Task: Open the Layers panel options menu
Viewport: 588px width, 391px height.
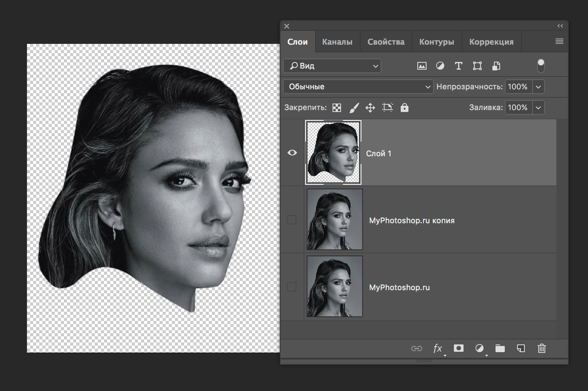Action: [x=559, y=42]
